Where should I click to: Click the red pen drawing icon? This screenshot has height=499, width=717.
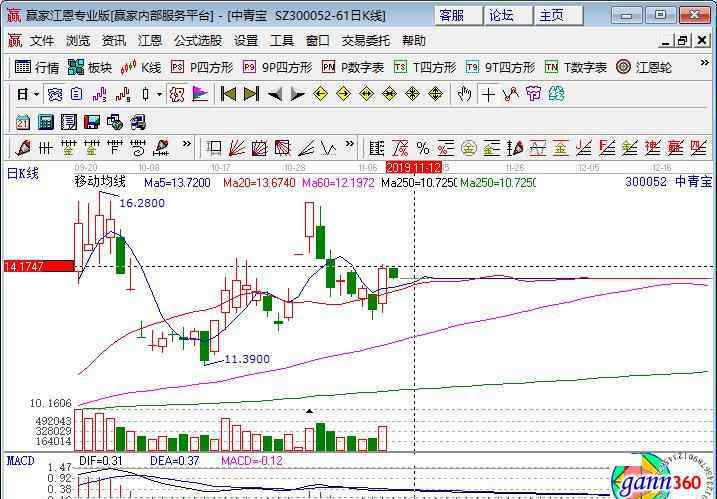(x=23, y=148)
